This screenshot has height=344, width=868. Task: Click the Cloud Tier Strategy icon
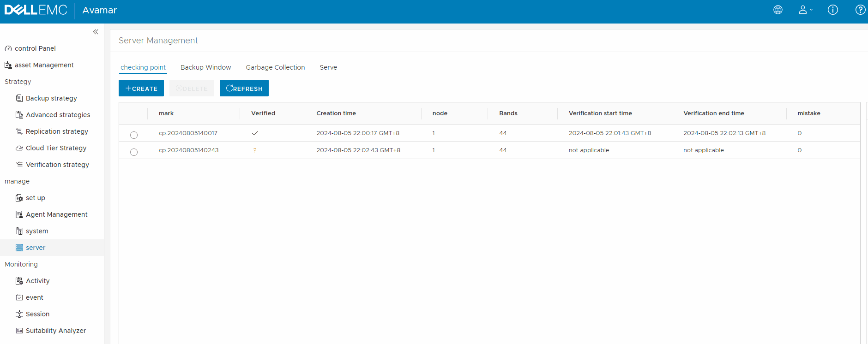[19, 148]
